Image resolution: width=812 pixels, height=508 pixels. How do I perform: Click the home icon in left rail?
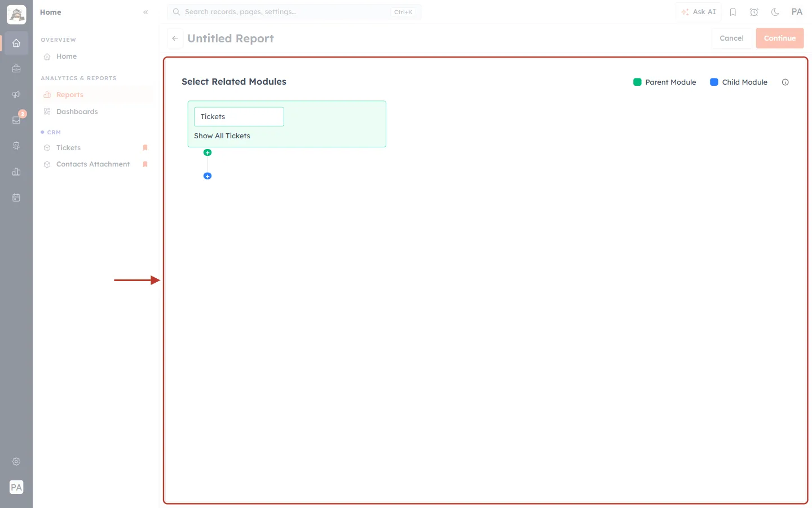click(16, 43)
